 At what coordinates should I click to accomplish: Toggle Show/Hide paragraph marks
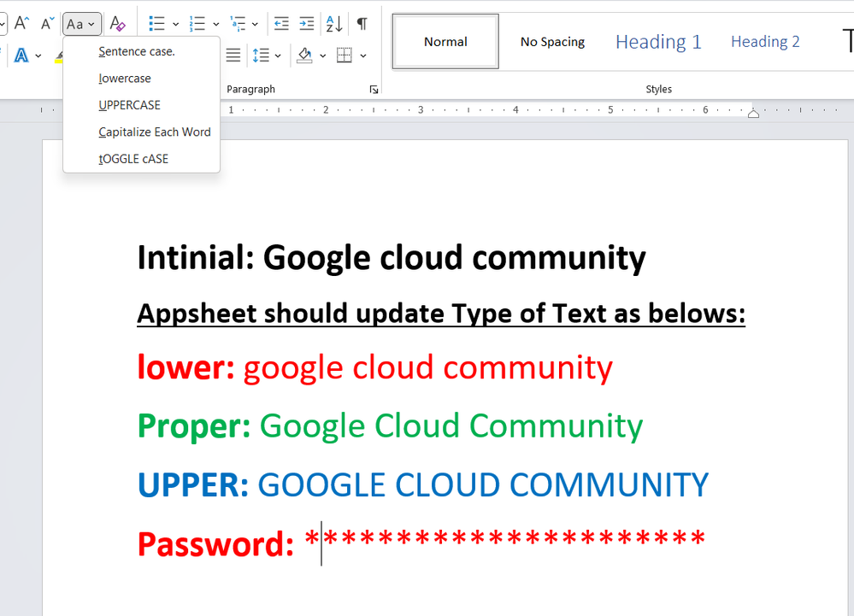click(x=362, y=23)
